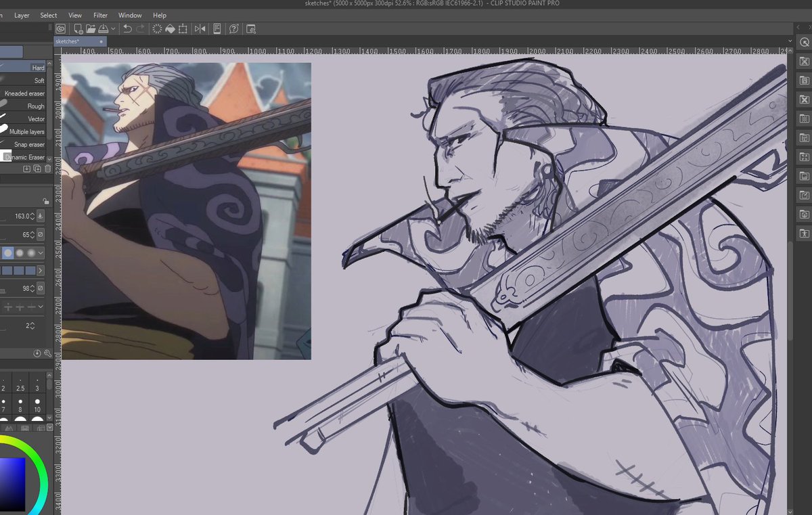Open the Help menu

pos(160,15)
